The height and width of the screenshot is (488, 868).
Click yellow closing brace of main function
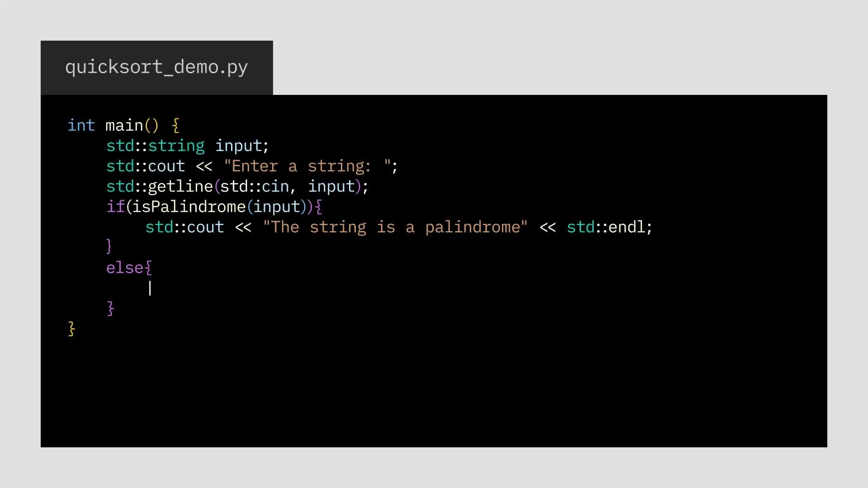coord(71,328)
